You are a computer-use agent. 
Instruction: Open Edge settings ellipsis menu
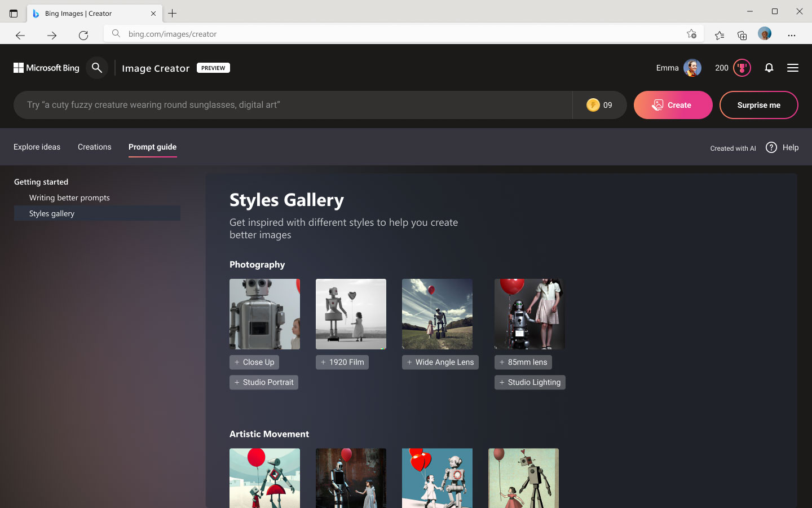(791, 35)
